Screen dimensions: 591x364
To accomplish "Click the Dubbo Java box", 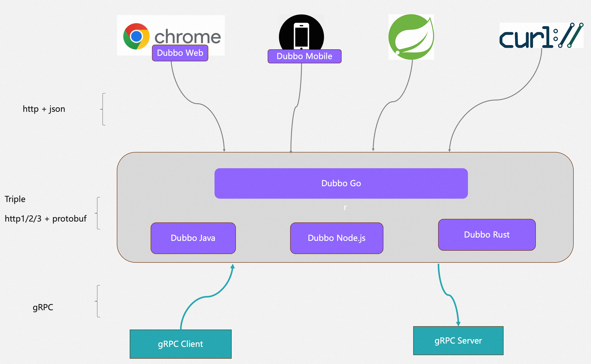I will point(193,238).
